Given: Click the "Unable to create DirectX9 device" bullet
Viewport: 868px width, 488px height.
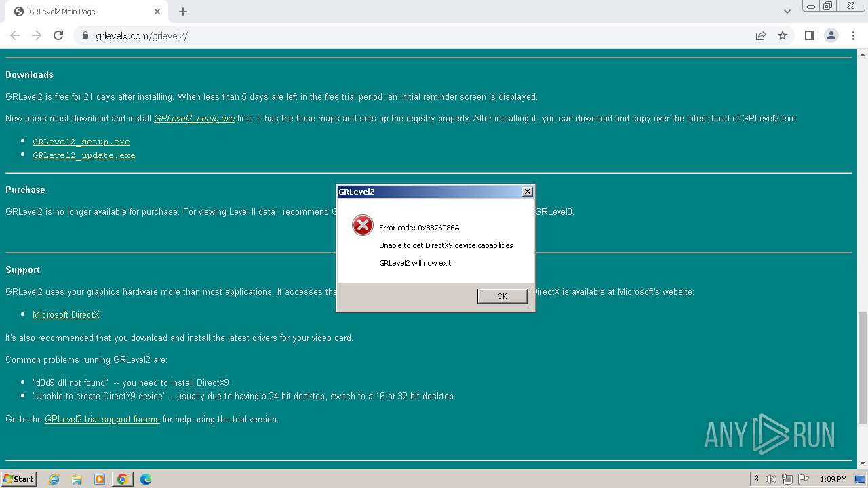Looking at the screenshot, I should [243, 396].
